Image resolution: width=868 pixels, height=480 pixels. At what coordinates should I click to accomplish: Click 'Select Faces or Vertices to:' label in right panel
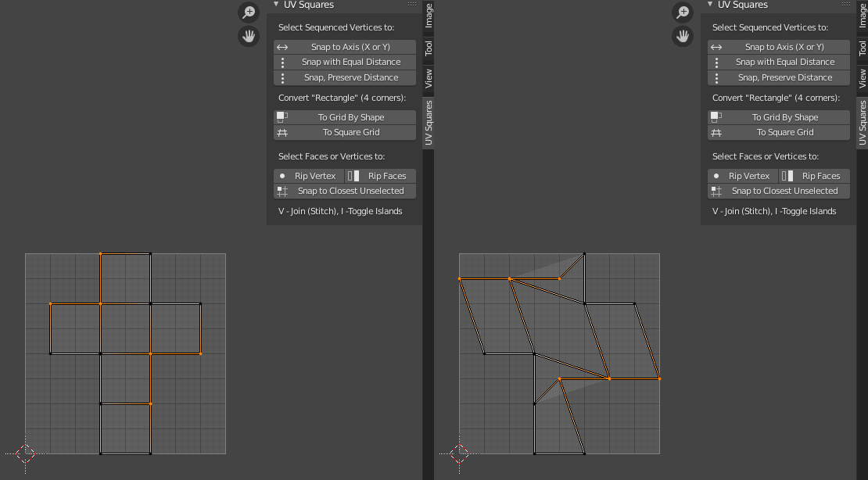coord(766,156)
